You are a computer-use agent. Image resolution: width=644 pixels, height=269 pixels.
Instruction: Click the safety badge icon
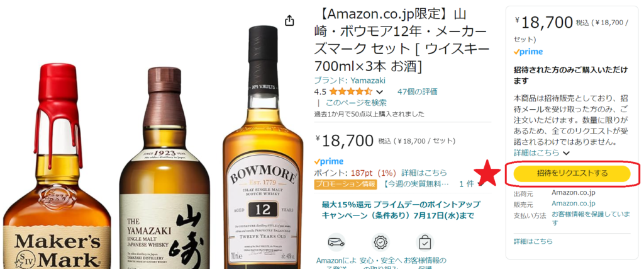380,243
